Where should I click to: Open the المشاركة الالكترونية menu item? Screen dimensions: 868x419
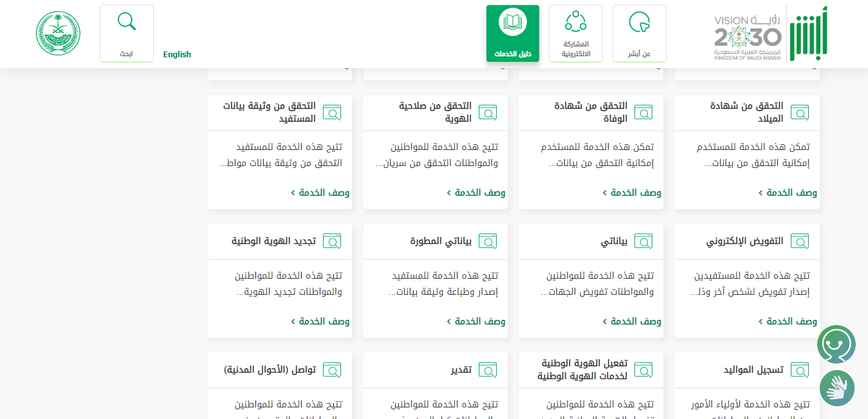tap(575, 33)
